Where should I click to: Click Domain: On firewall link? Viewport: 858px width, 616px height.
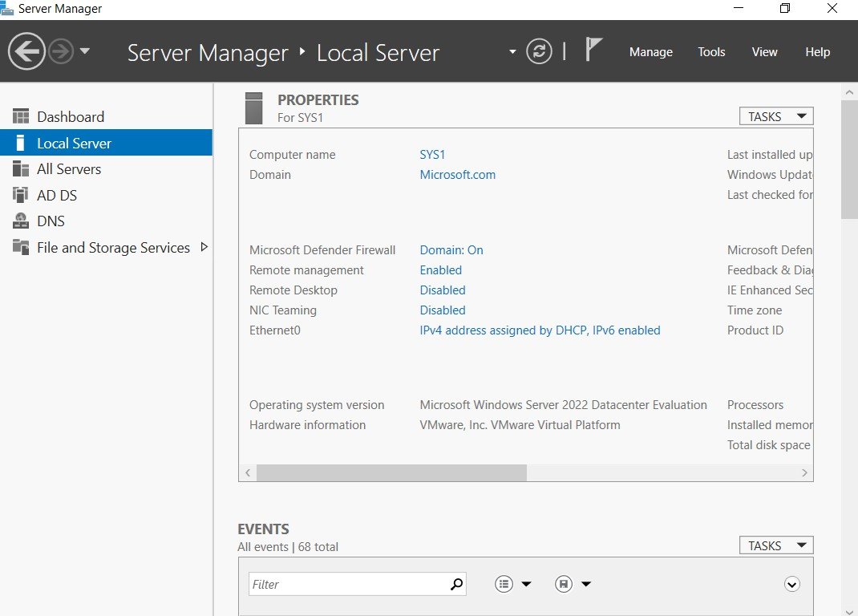(451, 250)
